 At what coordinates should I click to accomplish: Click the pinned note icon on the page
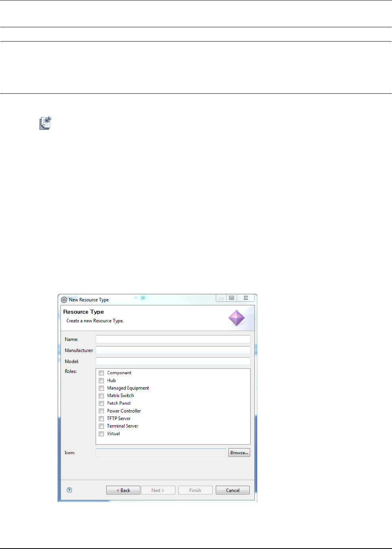(46, 123)
